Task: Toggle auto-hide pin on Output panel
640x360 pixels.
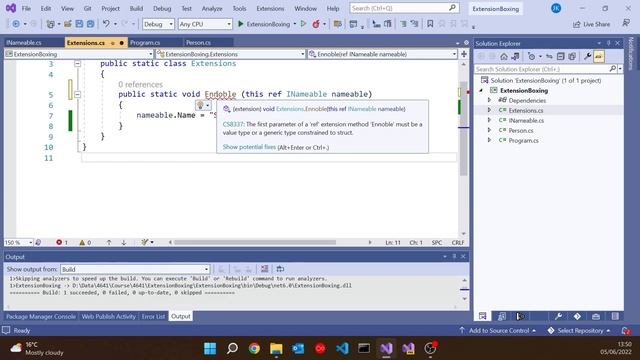Action: pyautogui.click(x=454, y=256)
